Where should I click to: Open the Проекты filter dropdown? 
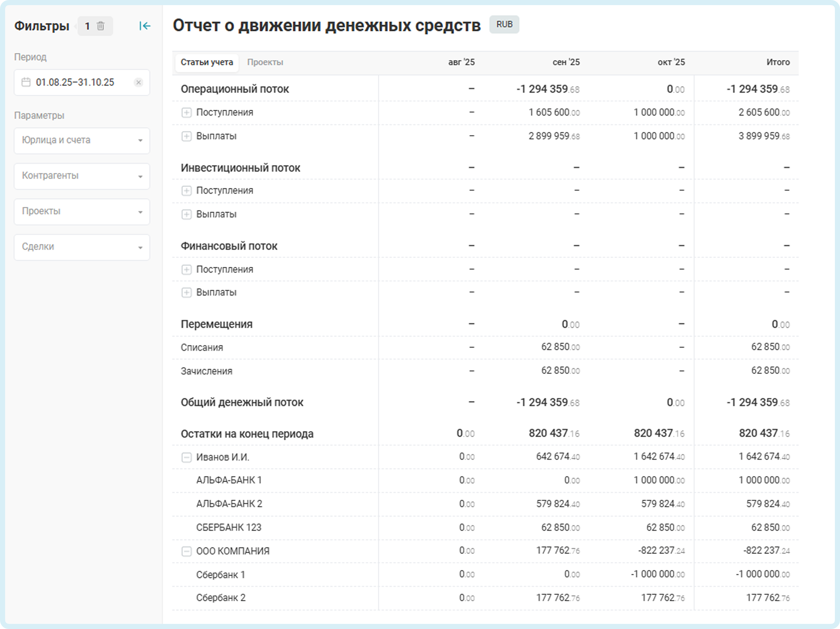click(82, 212)
